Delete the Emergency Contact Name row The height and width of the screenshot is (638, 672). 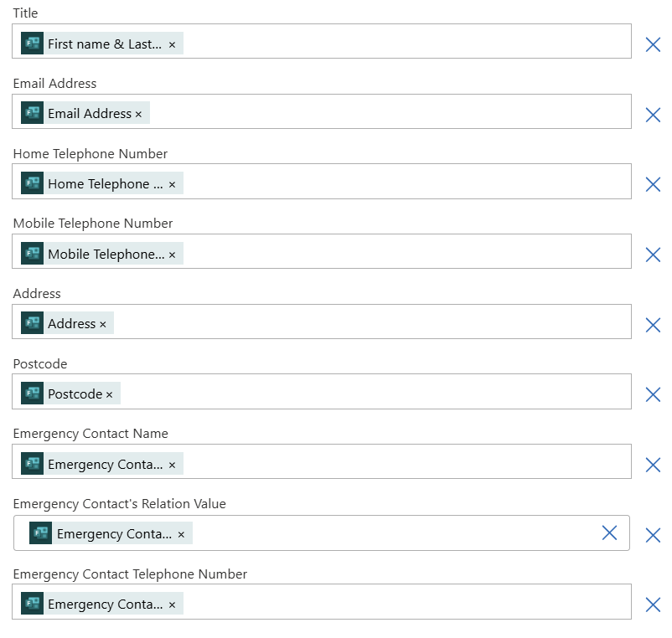click(653, 465)
